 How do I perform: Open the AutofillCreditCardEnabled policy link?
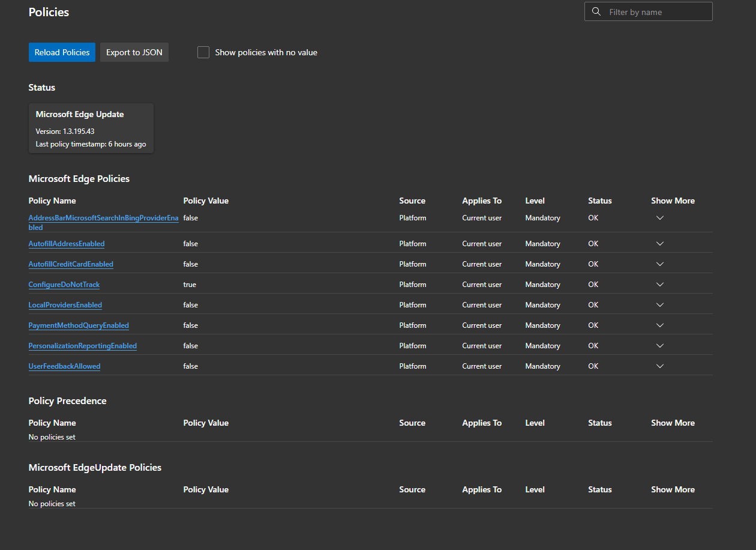[x=71, y=264]
